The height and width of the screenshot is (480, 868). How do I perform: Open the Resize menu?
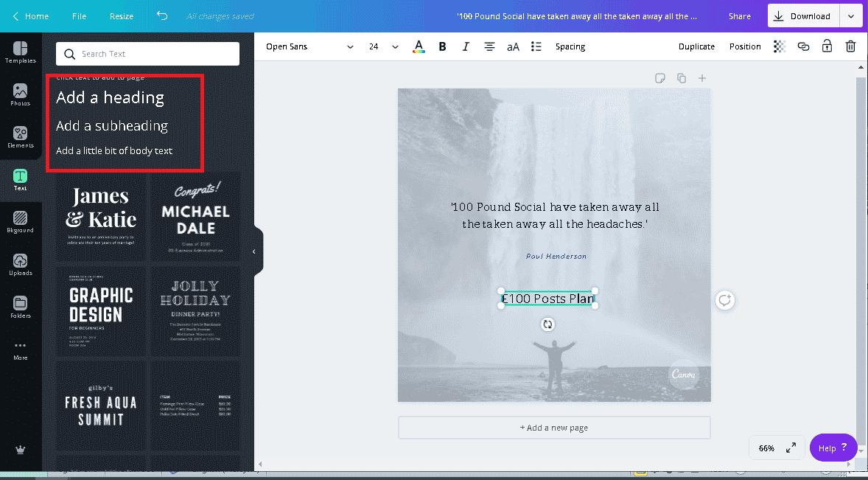(x=122, y=16)
